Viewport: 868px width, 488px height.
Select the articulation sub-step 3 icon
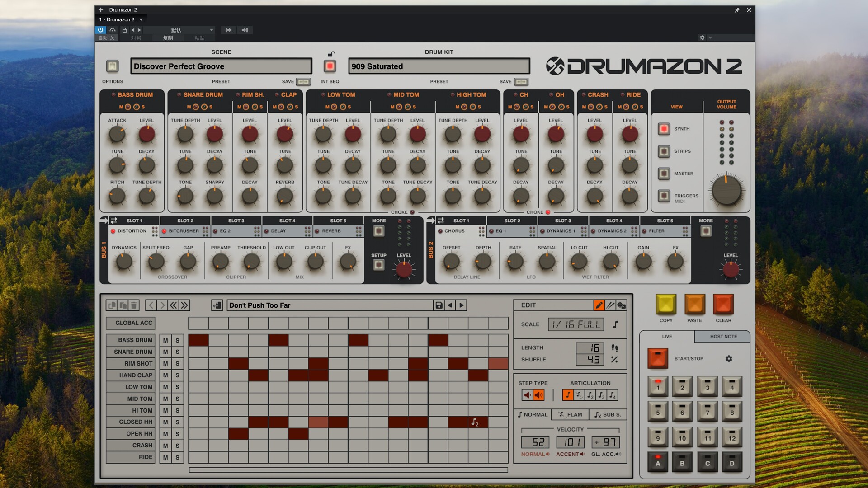[601, 395]
